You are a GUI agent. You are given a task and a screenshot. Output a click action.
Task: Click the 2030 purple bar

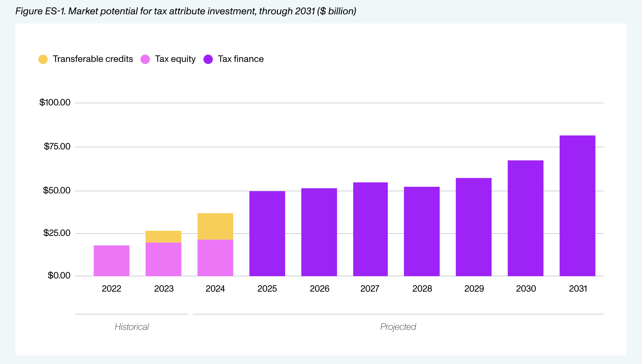pos(525,218)
